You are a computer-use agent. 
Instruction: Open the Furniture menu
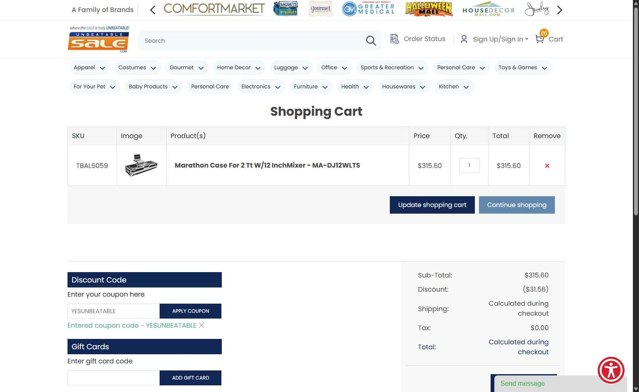click(x=311, y=87)
